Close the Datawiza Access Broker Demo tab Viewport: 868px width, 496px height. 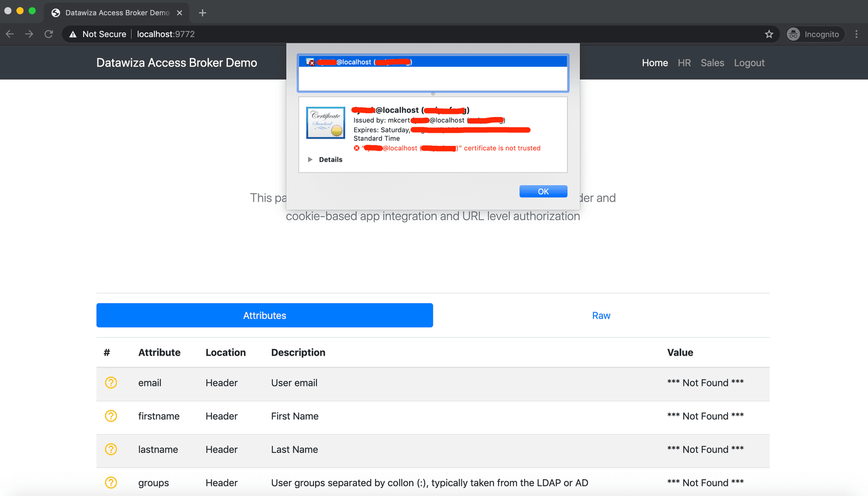click(180, 12)
